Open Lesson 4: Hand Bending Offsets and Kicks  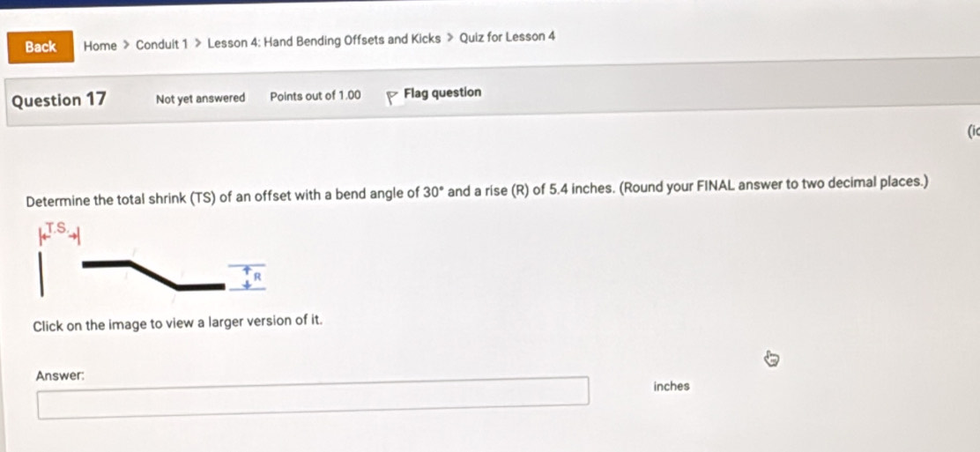(x=323, y=41)
